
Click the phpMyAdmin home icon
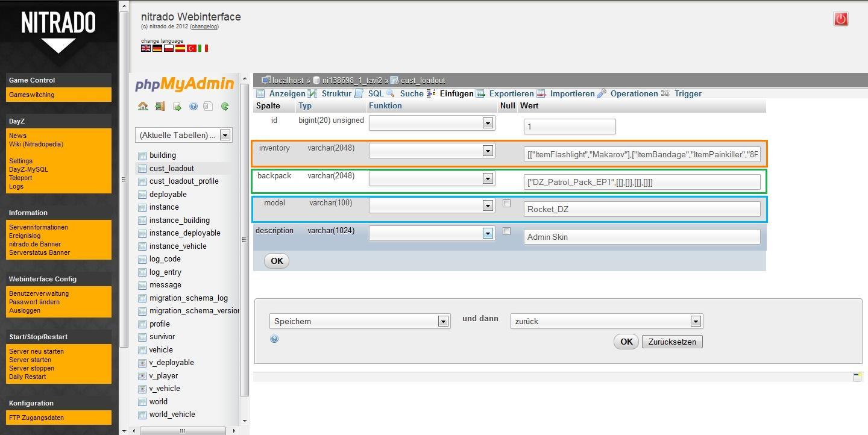[143, 106]
